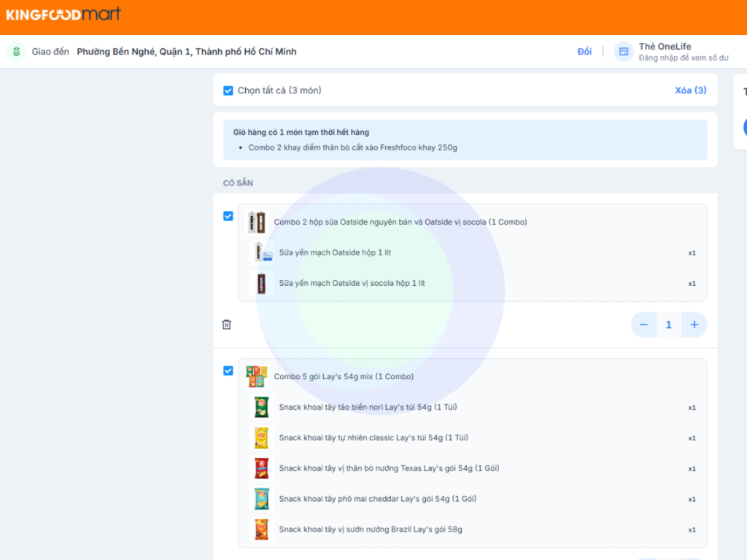Viewport: 747px width, 560px height.
Task: Open Oatside vị socola carton thumbnail
Action: click(262, 284)
